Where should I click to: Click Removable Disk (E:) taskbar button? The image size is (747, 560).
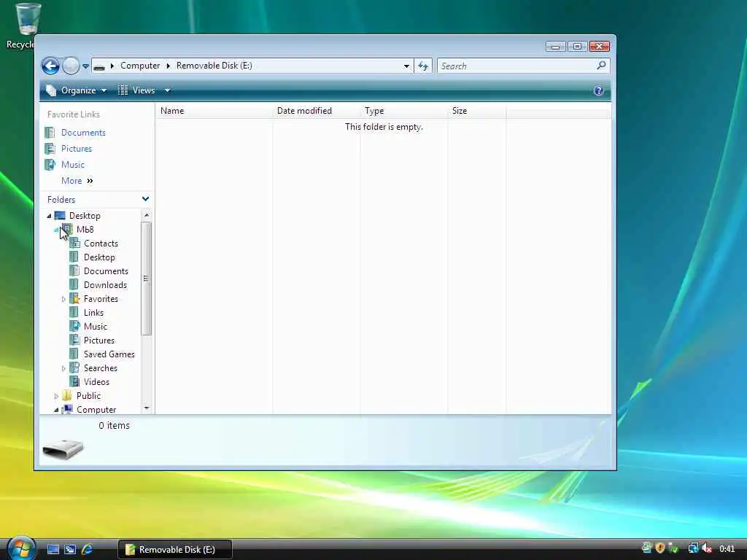pyautogui.click(x=175, y=550)
